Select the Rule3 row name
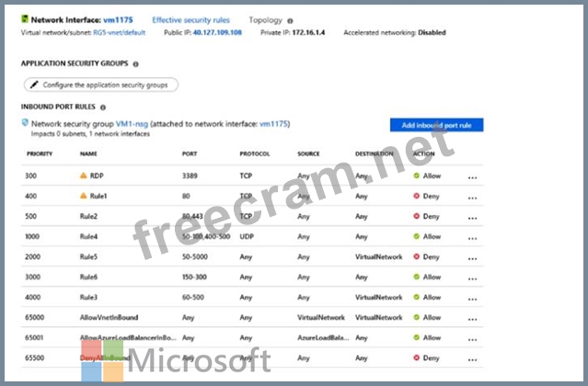 [88, 297]
